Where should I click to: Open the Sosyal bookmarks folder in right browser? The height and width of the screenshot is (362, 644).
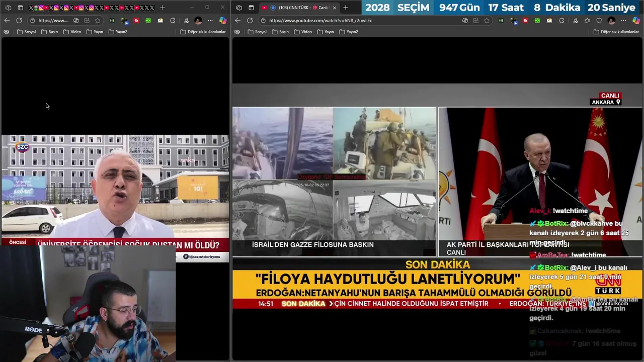point(257,32)
